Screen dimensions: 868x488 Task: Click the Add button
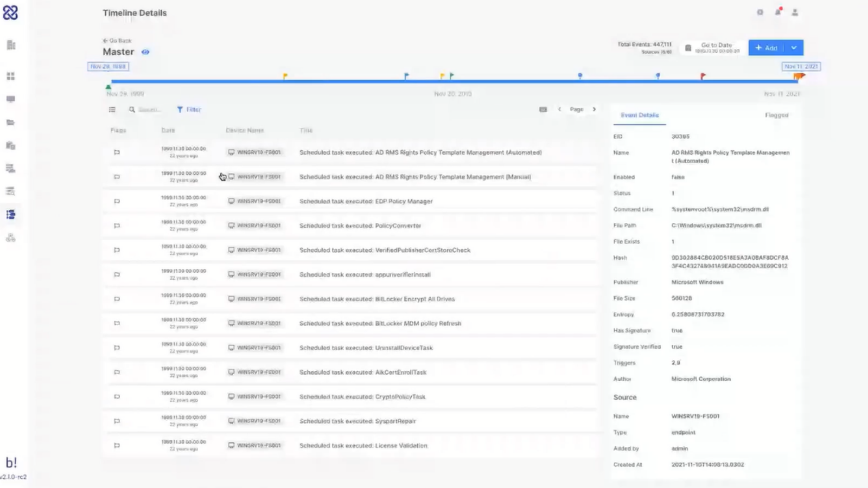(x=766, y=48)
